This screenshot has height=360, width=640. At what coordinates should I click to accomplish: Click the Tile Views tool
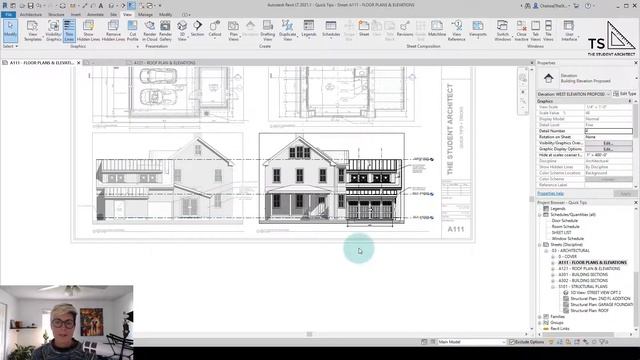(x=548, y=31)
